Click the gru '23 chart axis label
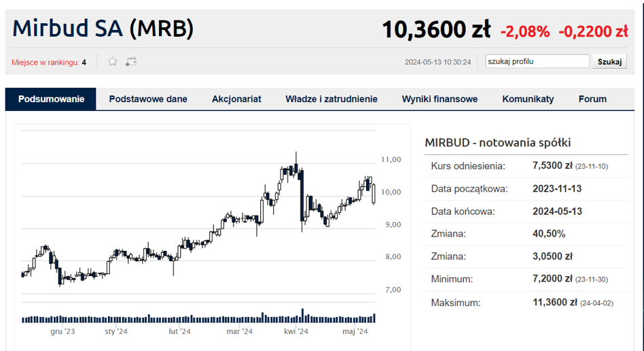This screenshot has height=351, width=644. 62,331
